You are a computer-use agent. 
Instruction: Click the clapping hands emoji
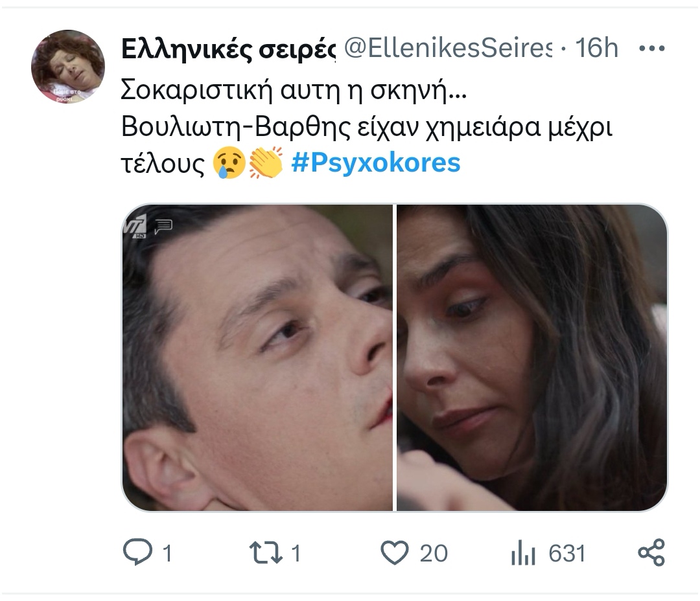pos(266,163)
